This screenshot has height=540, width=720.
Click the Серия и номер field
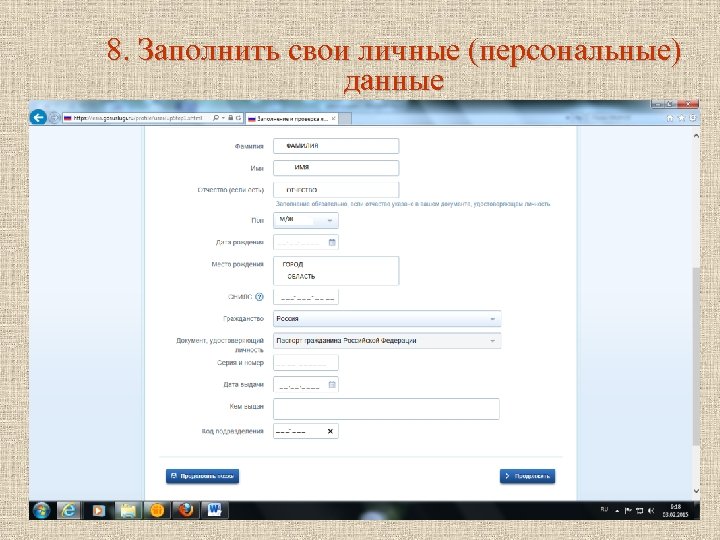306,363
